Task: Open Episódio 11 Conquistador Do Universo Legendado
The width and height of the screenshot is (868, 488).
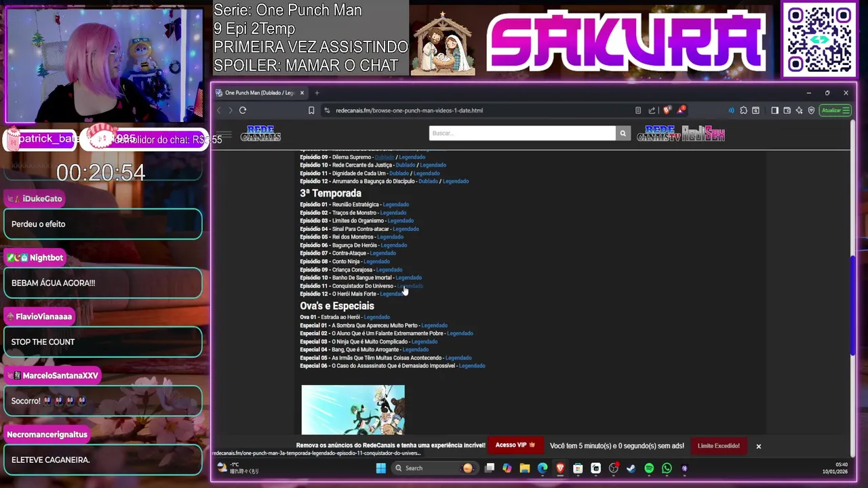Action: coord(410,286)
